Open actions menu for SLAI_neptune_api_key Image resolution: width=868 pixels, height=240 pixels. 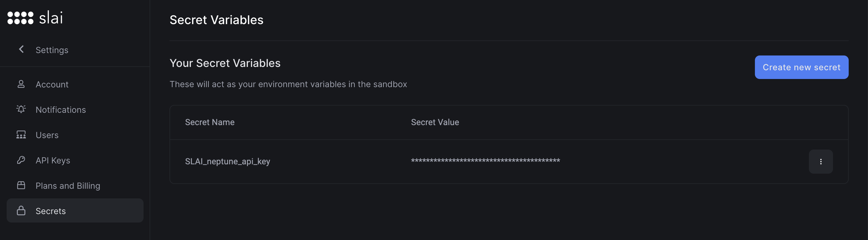pyautogui.click(x=820, y=162)
